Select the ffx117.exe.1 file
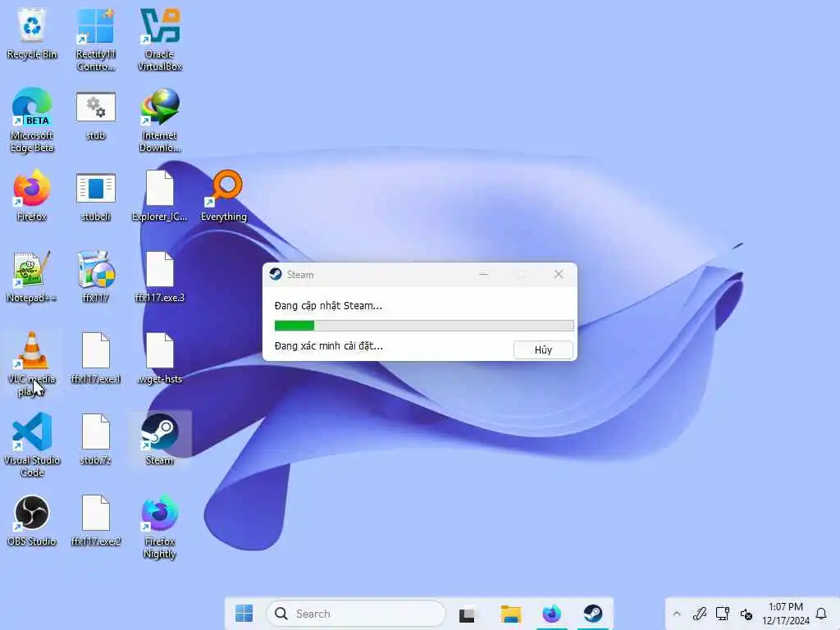840x630 pixels. pyautogui.click(x=95, y=358)
